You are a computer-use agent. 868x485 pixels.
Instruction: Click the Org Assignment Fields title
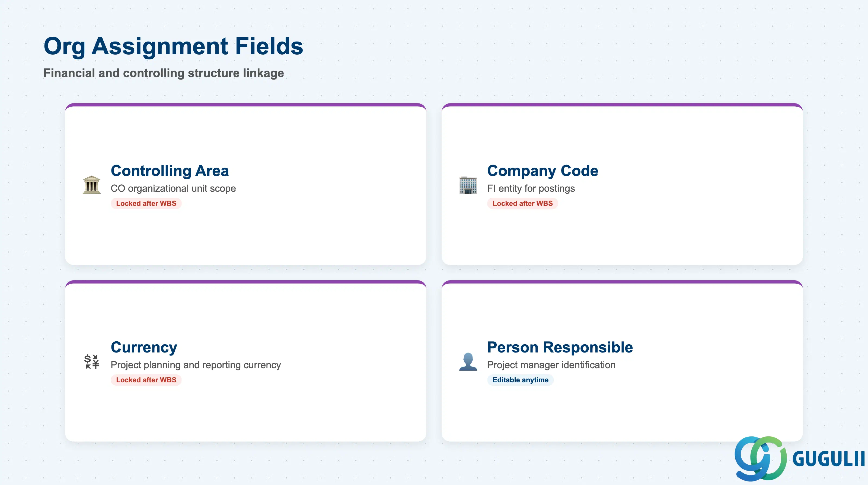(x=173, y=46)
